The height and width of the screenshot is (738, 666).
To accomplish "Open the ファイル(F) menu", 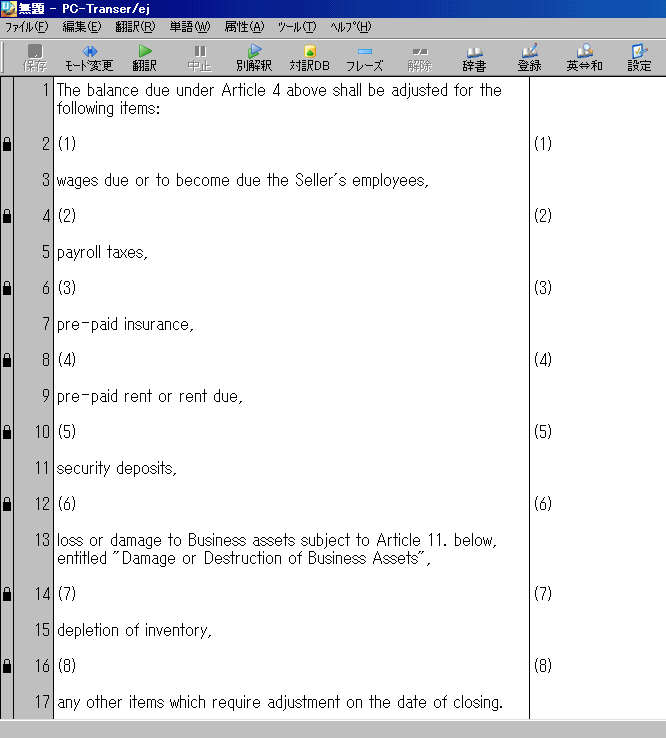I will [27, 27].
